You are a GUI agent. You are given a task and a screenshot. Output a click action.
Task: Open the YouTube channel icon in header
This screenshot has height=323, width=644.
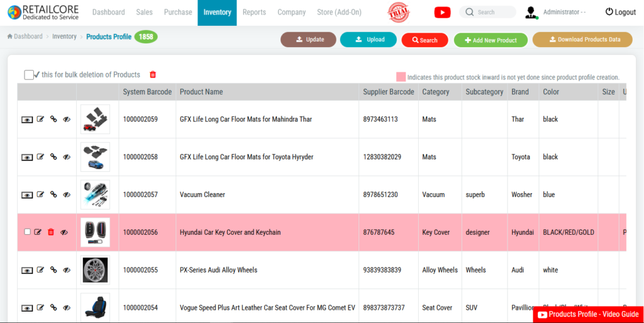(442, 13)
